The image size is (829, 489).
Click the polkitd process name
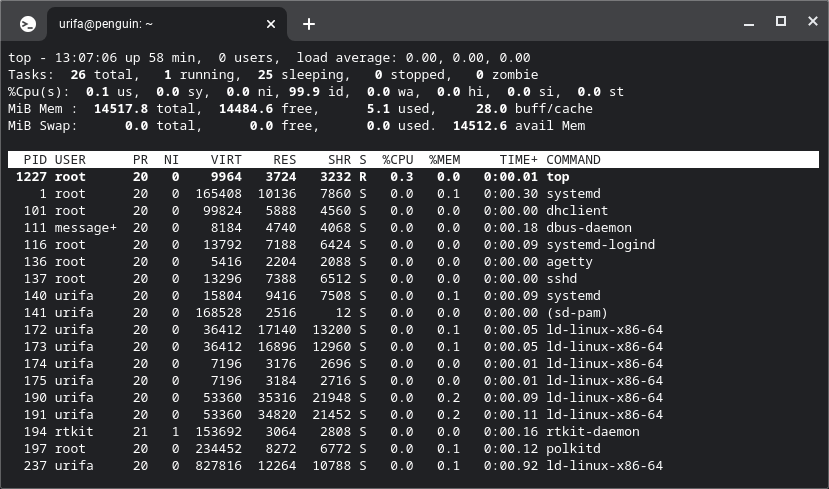click(x=574, y=449)
